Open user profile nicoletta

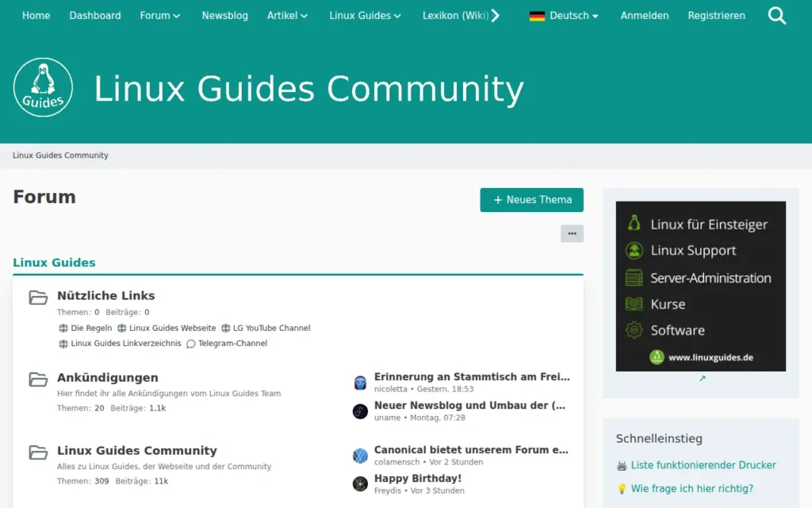(390, 389)
